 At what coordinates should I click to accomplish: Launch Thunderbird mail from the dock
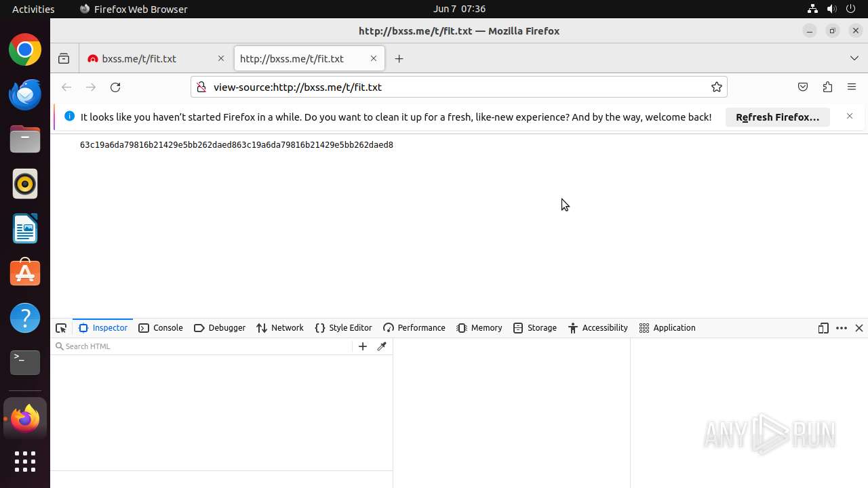click(x=25, y=94)
